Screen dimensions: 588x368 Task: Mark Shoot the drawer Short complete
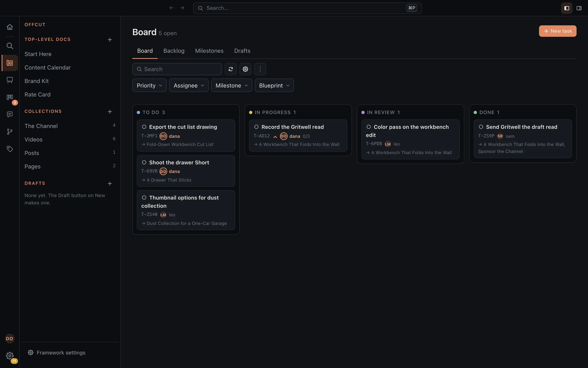click(x=144, y=162)
